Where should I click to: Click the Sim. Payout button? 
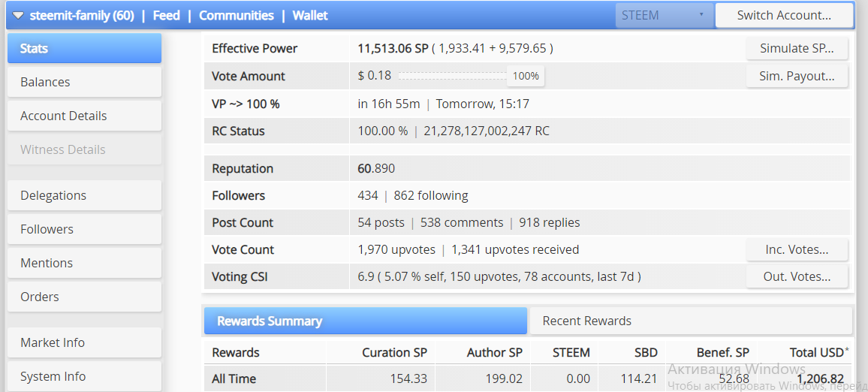tap(797, 76)
